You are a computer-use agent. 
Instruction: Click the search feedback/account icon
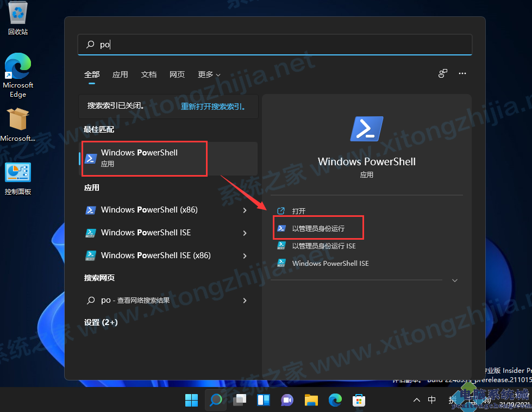(443, 73)
